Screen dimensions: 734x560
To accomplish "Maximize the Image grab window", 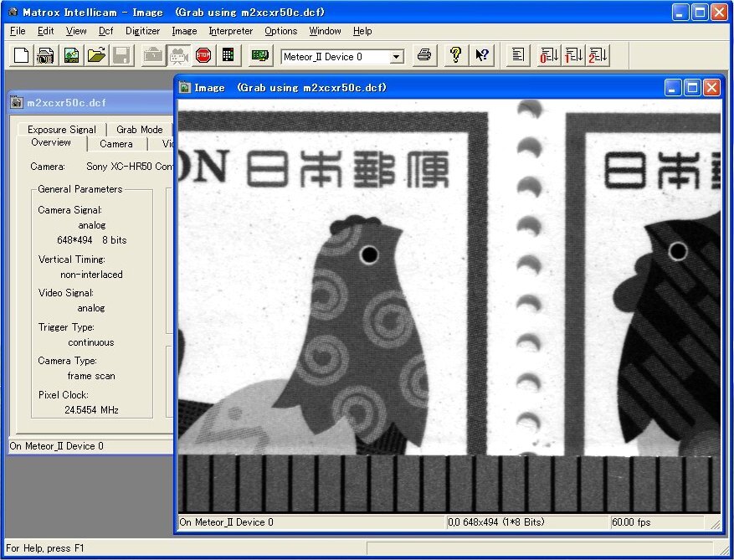I will click(x=692, y=88).
